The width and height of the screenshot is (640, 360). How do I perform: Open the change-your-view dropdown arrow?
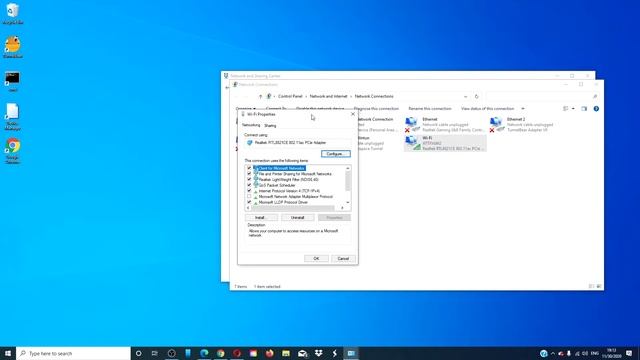point(573,109)
